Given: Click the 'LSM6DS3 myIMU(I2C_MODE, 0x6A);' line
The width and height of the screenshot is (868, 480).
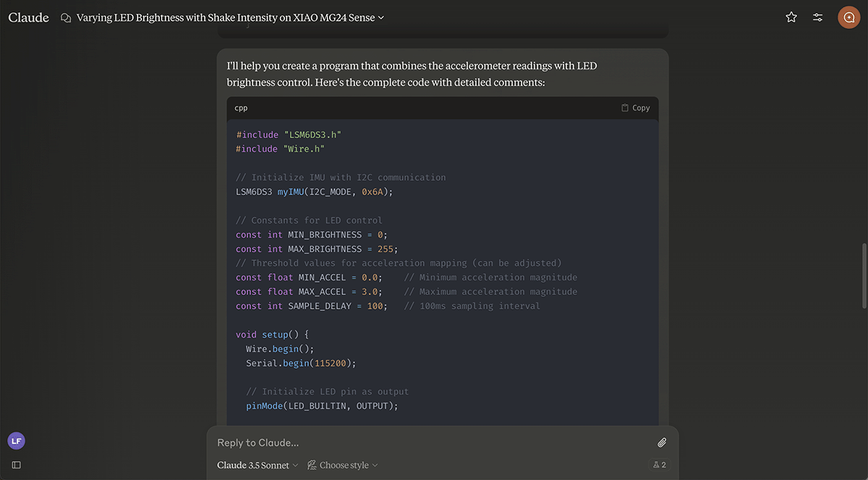Looking at the screenshot, I should pyautogui.click(x=314, y=192).
